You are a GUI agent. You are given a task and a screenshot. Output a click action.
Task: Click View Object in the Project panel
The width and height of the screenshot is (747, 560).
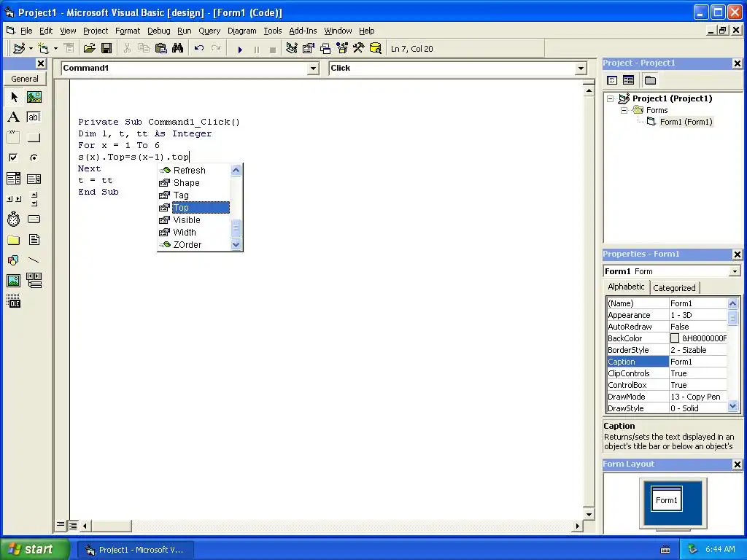[x=628, y=80]
